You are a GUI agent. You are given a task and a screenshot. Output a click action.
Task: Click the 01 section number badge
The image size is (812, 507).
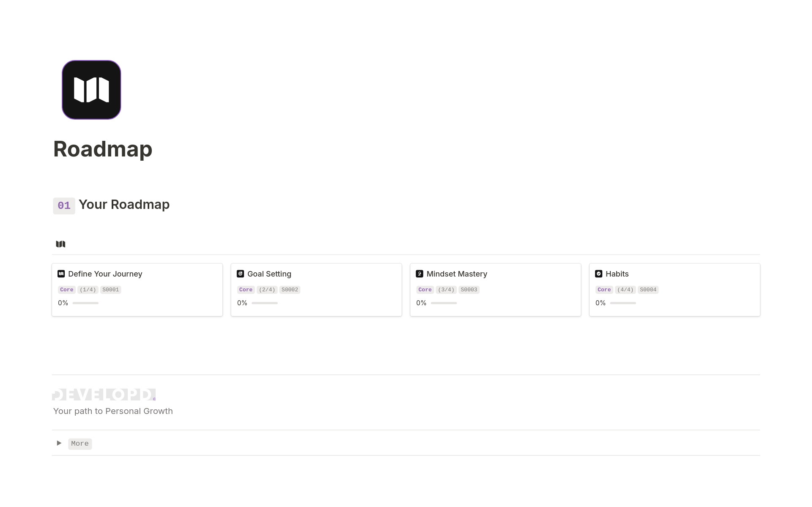64,206
